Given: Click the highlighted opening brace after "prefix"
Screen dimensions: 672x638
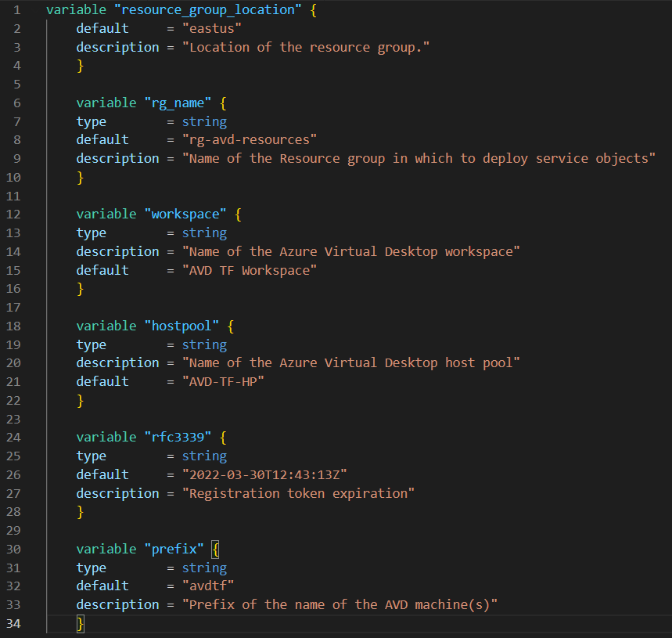Looking at the screenshot, I should point(217,549).
